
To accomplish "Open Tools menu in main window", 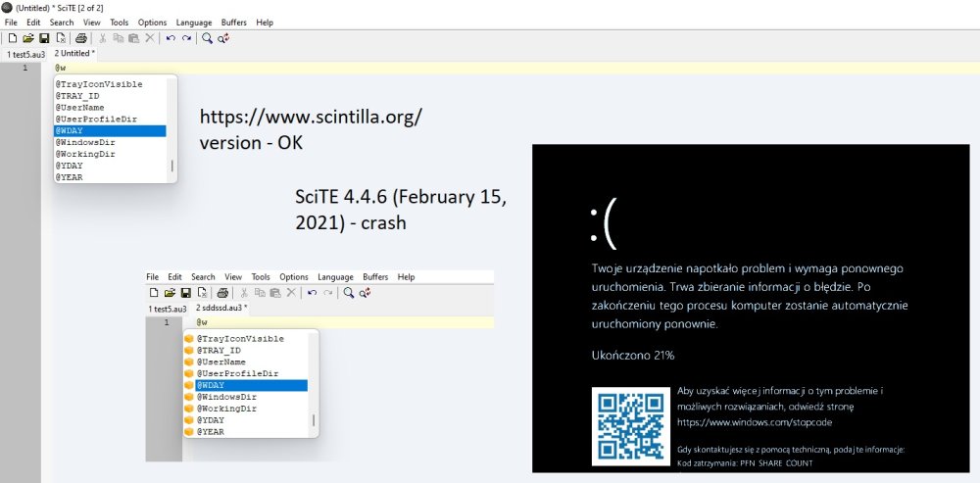I will click(x=120, y=23).
